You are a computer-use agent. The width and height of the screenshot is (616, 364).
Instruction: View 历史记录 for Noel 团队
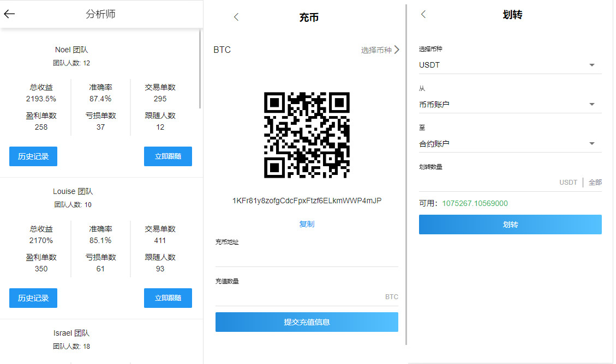point(33,156)
